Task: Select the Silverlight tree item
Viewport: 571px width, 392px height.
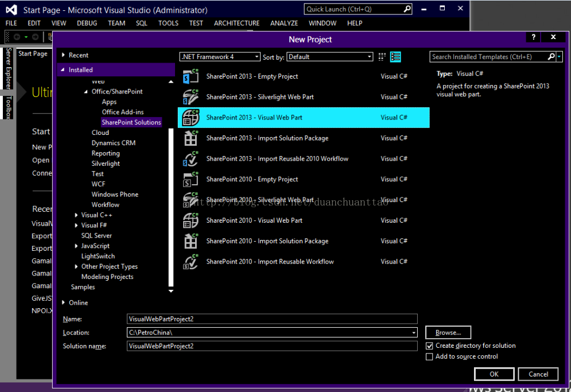Action: pyautogui.click(x=106, y=164)
